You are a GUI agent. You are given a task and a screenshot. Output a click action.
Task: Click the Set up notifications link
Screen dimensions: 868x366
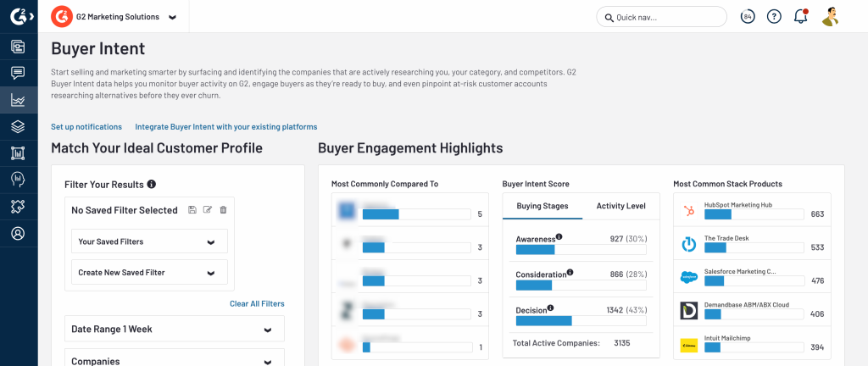coord(86,127)
